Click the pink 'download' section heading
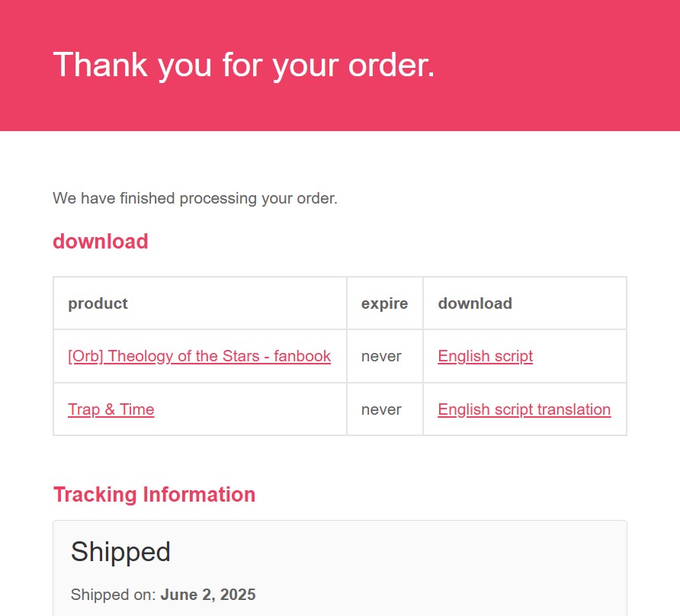 (x=101, y=241)
